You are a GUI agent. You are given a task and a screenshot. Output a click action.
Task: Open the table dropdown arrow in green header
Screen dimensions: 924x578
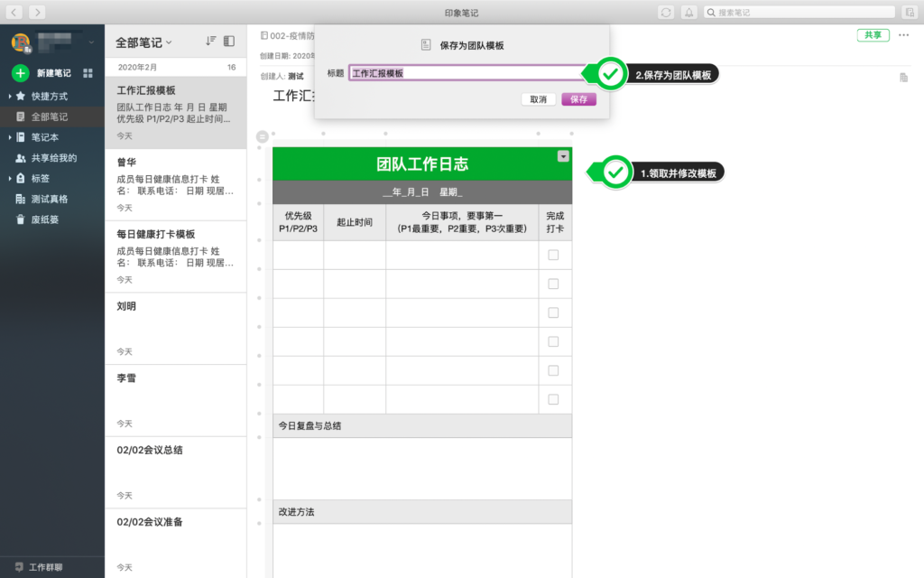[563, 156]
